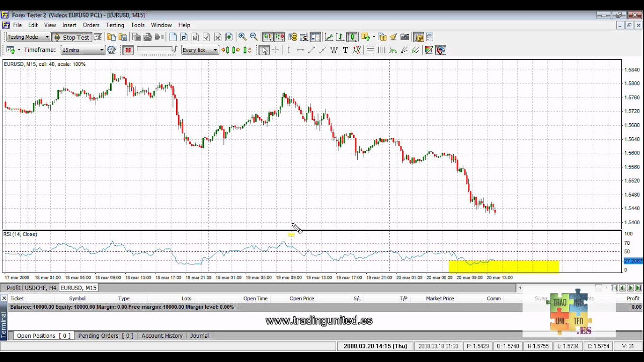
Task: Open the color scheme picker icon
Action: click(429, 50)
